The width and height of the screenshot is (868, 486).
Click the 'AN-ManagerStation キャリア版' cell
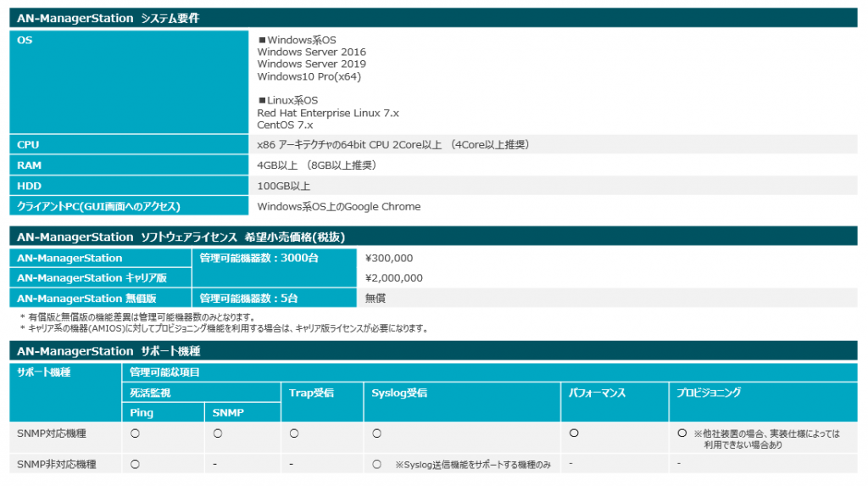point(100,277)
